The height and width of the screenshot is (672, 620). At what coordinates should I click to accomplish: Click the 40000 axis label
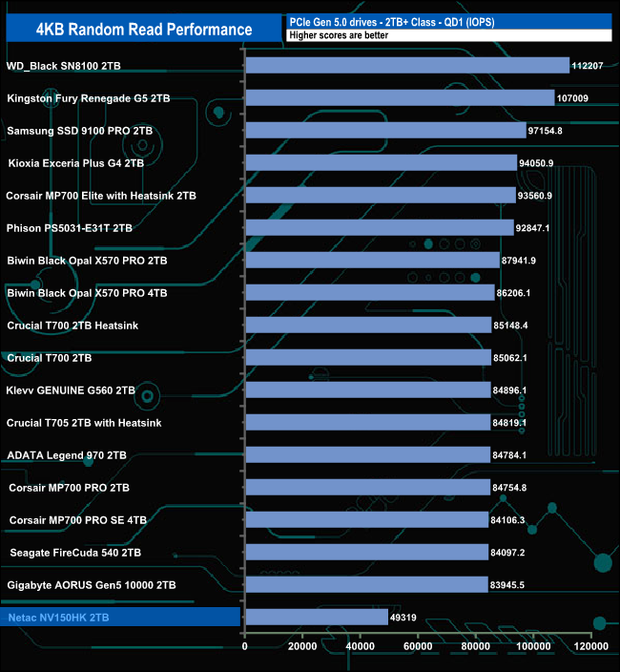[x=361, y=646]
